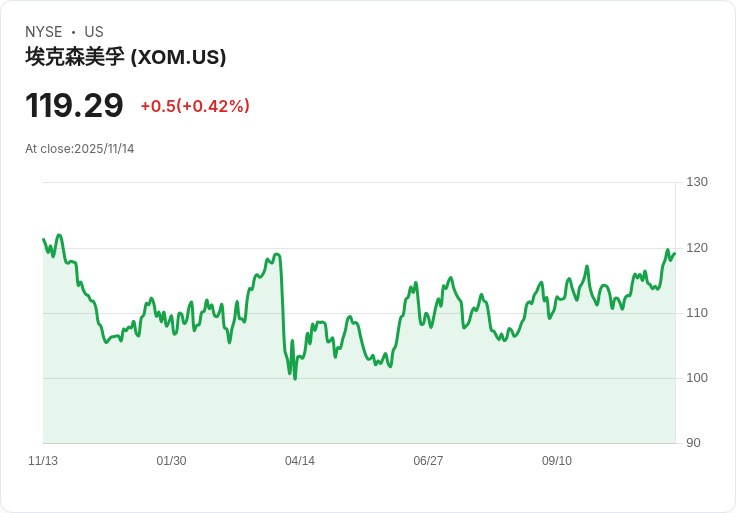Image resolution: width=736 pixels, height=513 pixels.
Task: Click the leftmost start of the price line
Action: click(x=44, y=240)
